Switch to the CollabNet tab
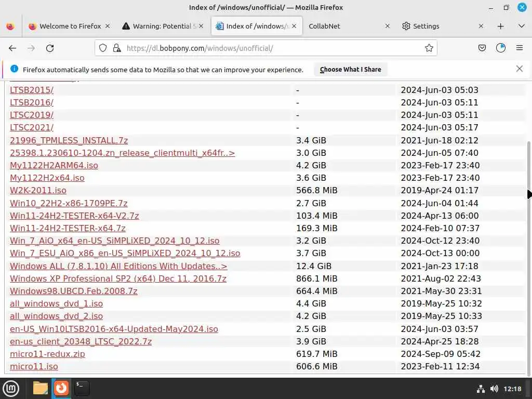Viewport: 532px width, 399px height. click(350, 26)
